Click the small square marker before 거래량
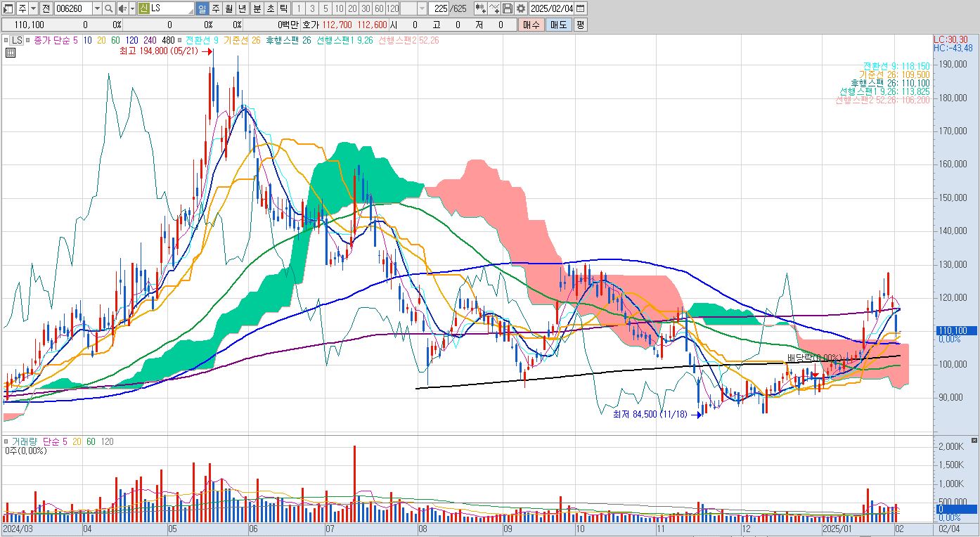Viewport: 980px width, 537px height. [x=7, y=441]
